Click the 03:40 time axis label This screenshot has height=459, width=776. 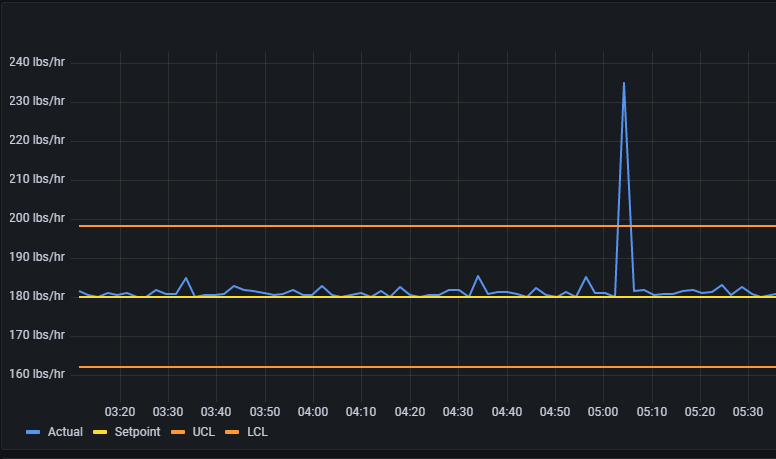(x=216, y=412)
